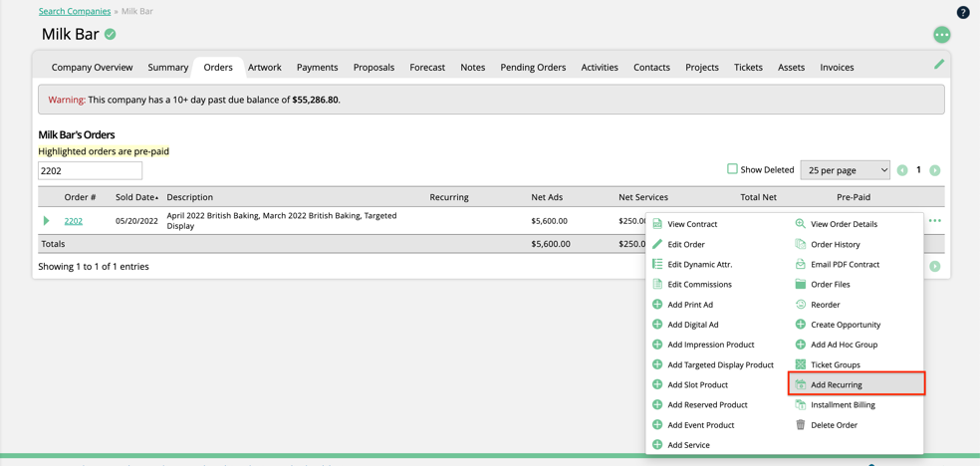
Task: Open the Tickets tab
Action: click(748, 68)
